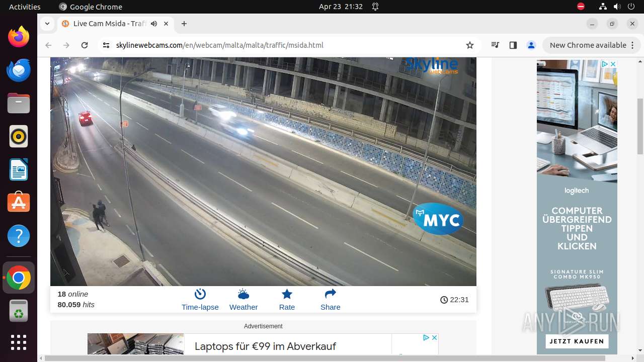The image size is (644, 362).
Task: Open volume icon in system tray
Action: (x=617, y=7)
